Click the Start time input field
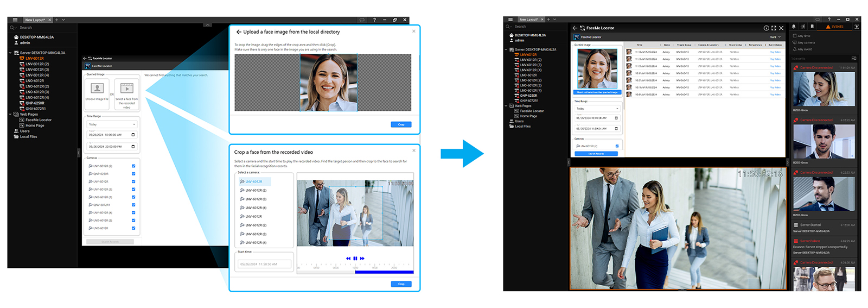This screenshot has width=868, height=308. coord(264,264)
